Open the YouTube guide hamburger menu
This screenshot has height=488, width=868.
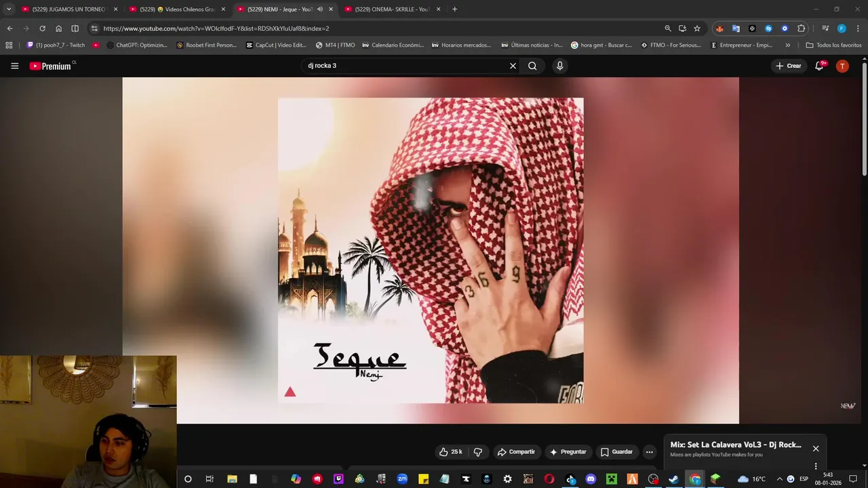pos(14,66)
